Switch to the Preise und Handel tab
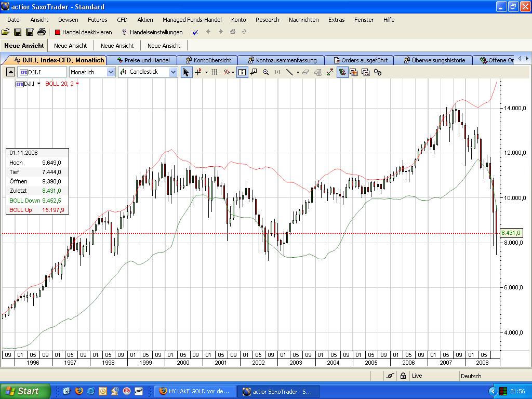 [x=143, y=60]
